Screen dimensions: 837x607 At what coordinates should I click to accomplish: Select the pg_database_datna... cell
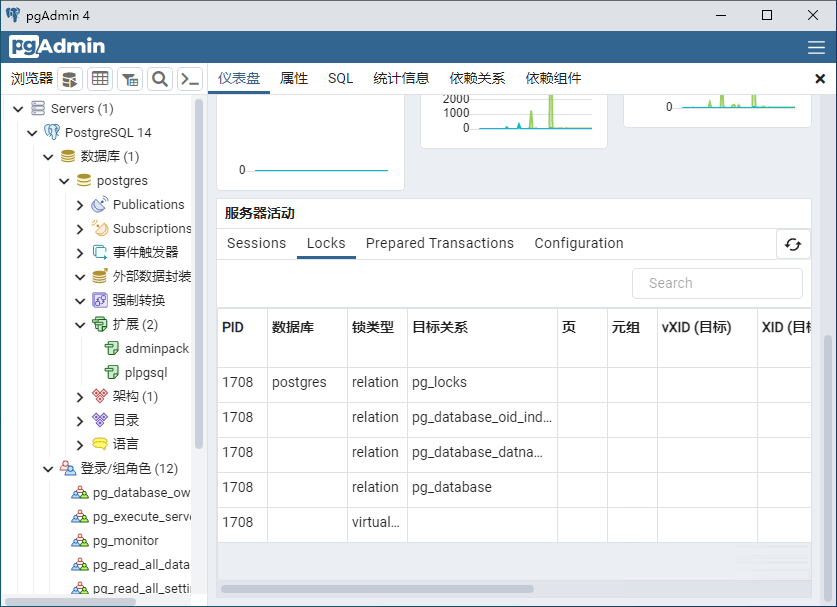pos(483,453)
